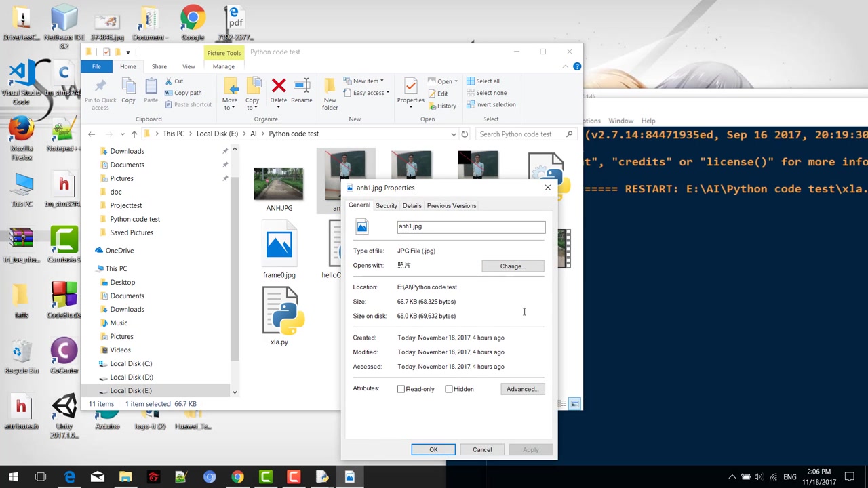Click the red Delete icon
Image resolution: width=868 pixels, height=488 pixels.
[279, 86]
